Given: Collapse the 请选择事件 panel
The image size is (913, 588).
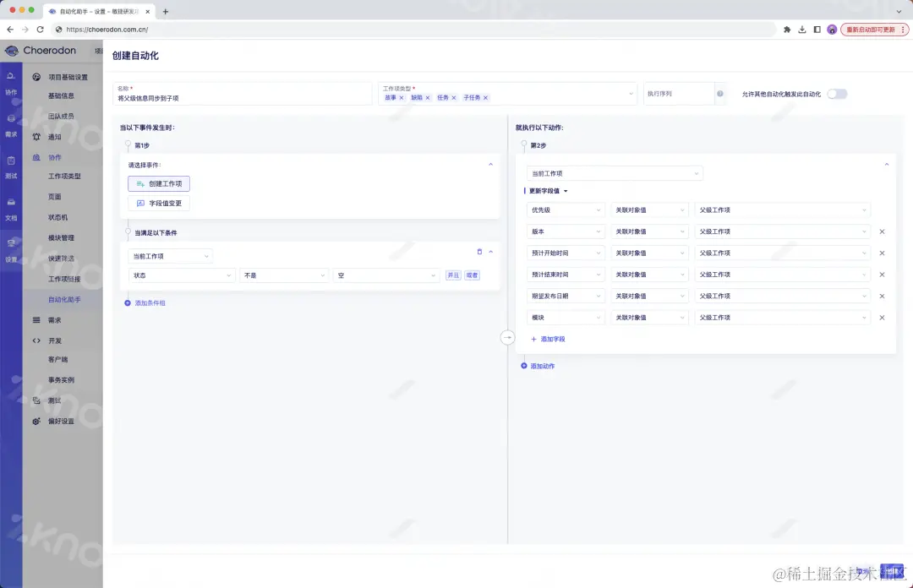Looking at the screenshot, I should tap(491, 165).
